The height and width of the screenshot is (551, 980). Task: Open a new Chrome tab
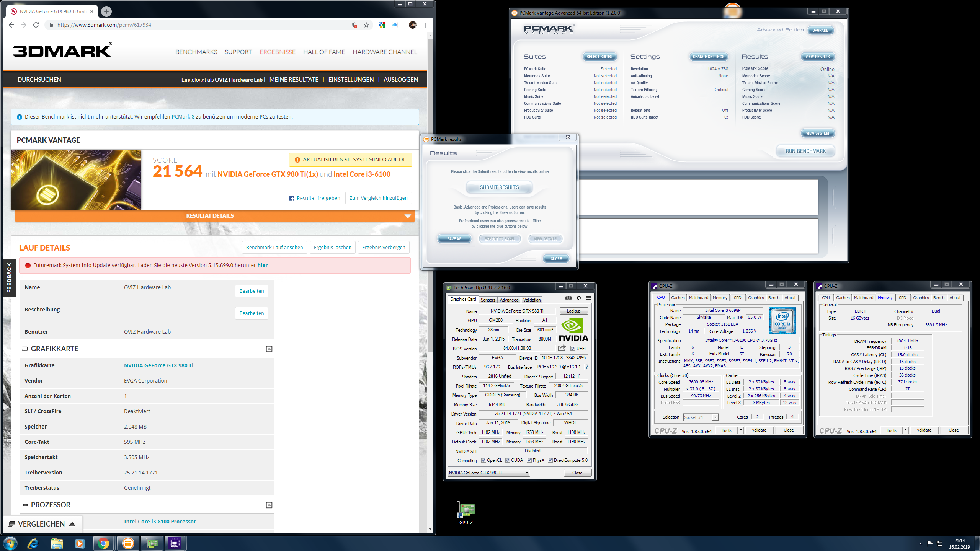pos(106,11)
